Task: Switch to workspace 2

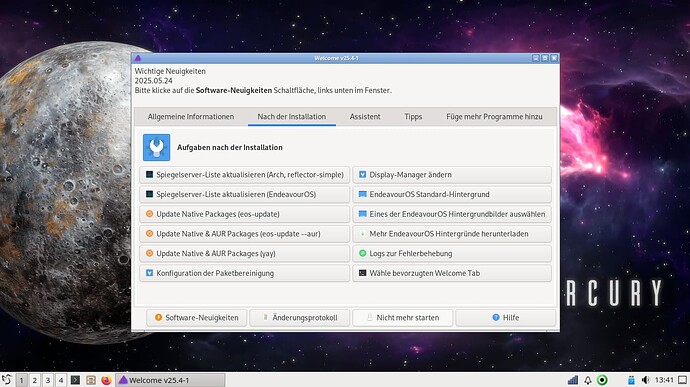Action: (34, 380)
